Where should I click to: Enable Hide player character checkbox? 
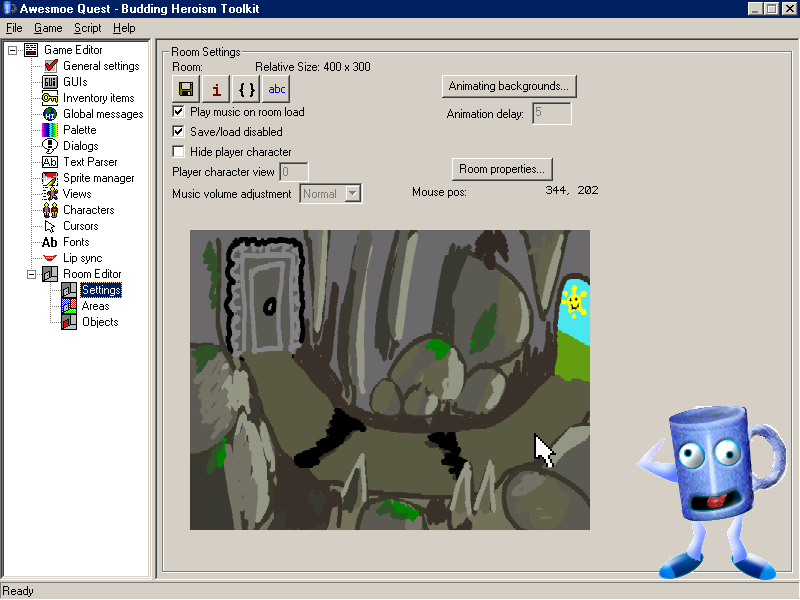point(179,152)
